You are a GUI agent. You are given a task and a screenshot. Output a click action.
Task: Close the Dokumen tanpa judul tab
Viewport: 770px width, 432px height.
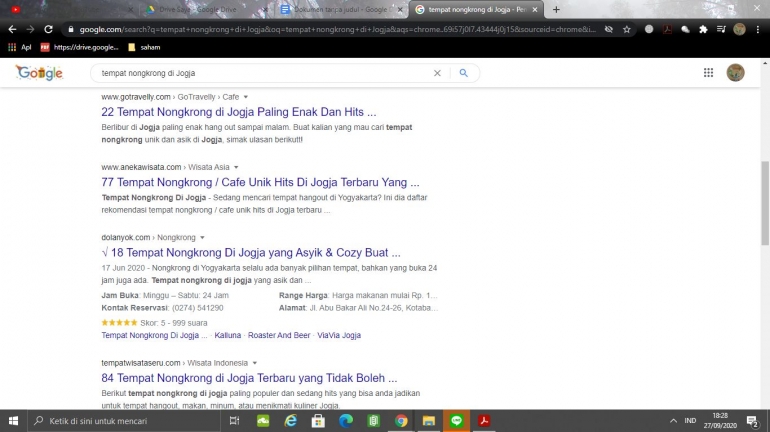(400, 9)
